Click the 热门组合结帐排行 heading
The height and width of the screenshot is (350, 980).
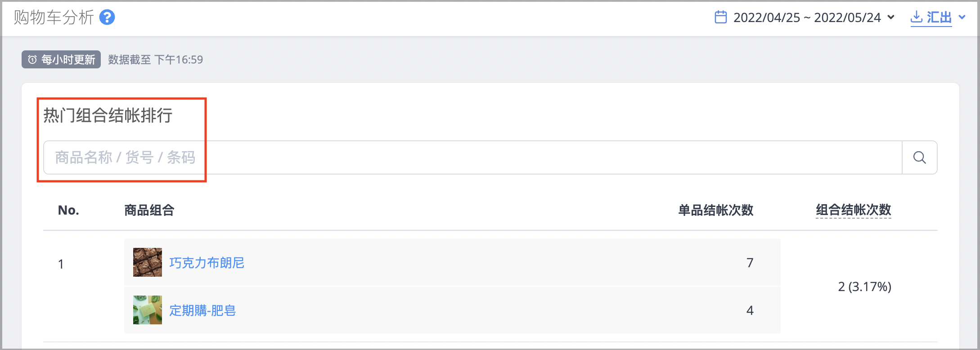tap(108, 116)
